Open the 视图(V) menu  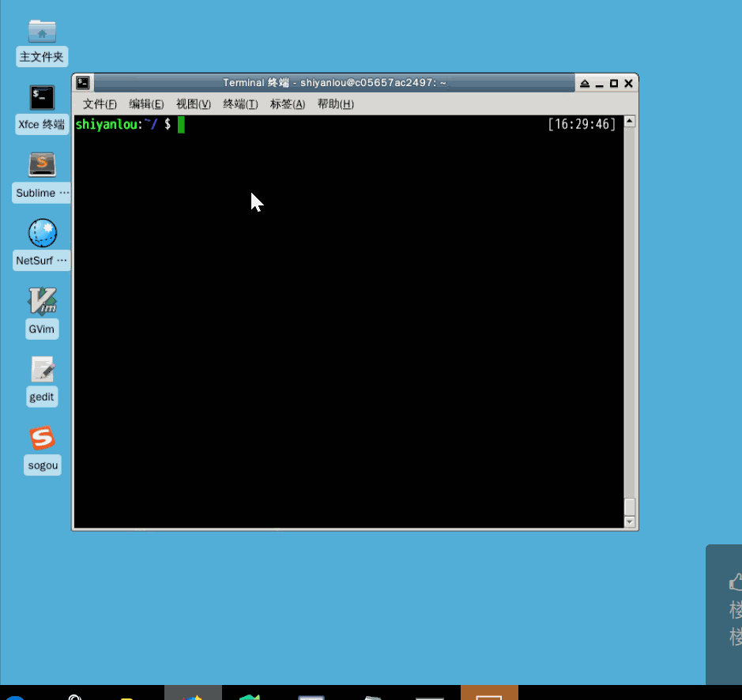194,104
